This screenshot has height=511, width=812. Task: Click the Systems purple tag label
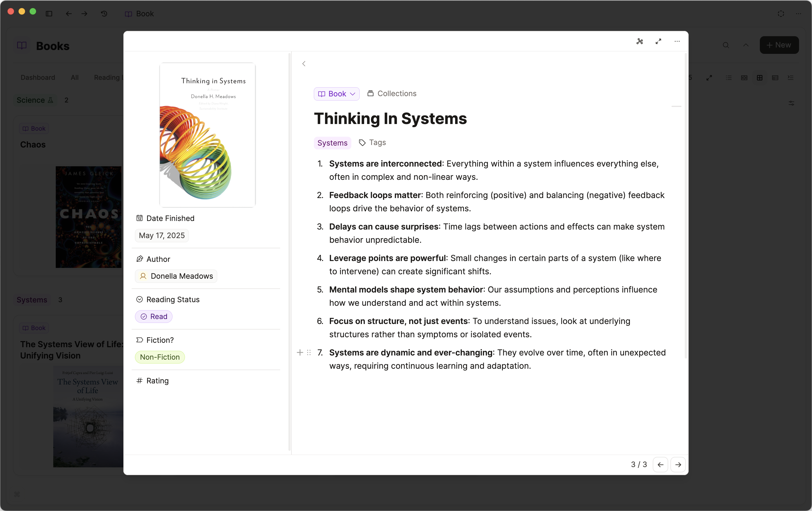click(x=332, y=143)
